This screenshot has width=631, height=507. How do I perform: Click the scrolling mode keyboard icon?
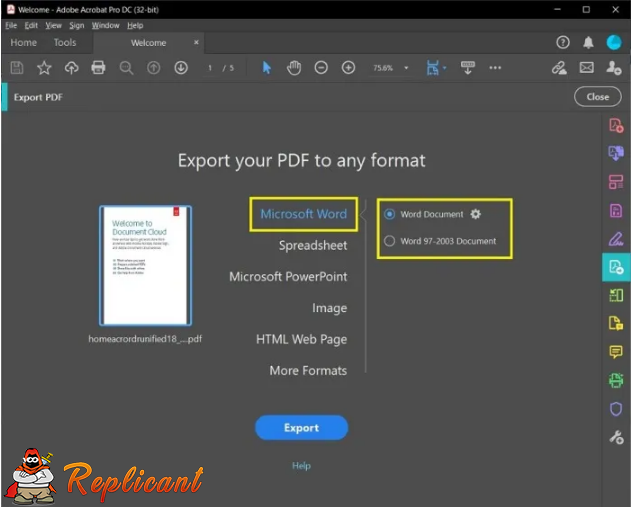pyautogui.click(x=468, y=68)
